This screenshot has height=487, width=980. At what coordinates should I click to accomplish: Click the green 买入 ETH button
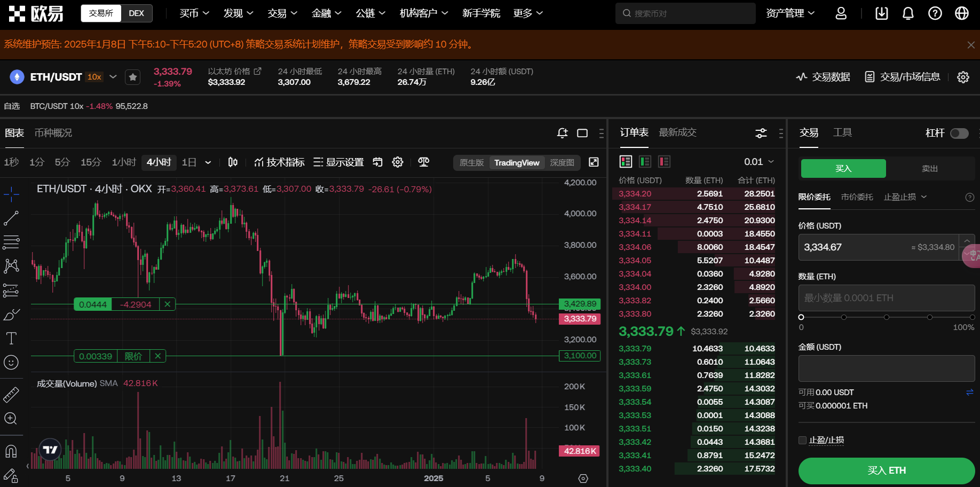(886, 470)
